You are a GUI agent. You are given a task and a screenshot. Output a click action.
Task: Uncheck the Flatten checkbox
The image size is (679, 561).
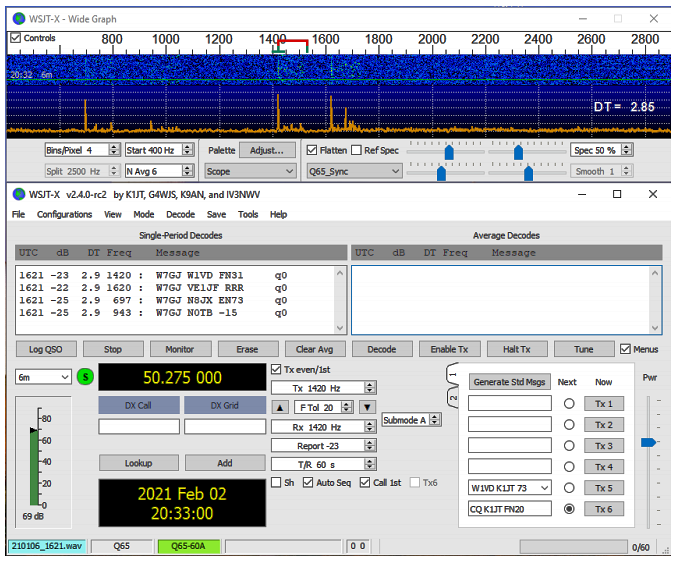312,150
